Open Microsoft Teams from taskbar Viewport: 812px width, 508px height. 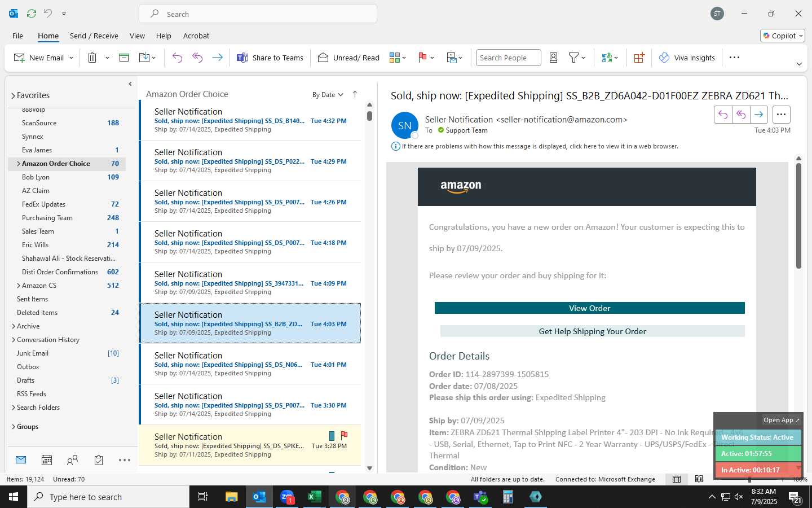coord(480,497)
